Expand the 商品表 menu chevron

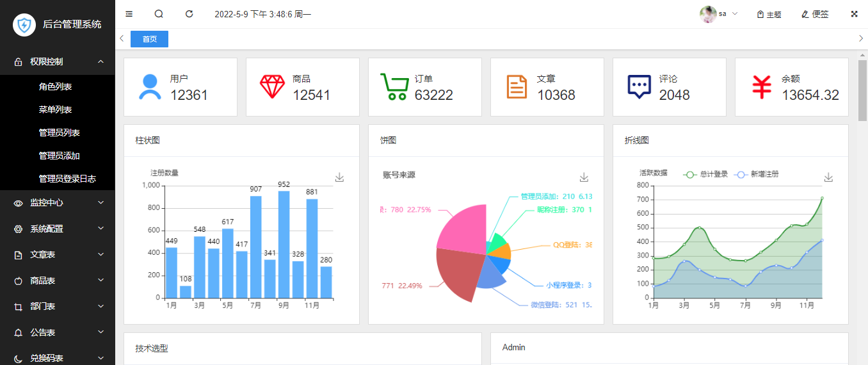[100, 280]
